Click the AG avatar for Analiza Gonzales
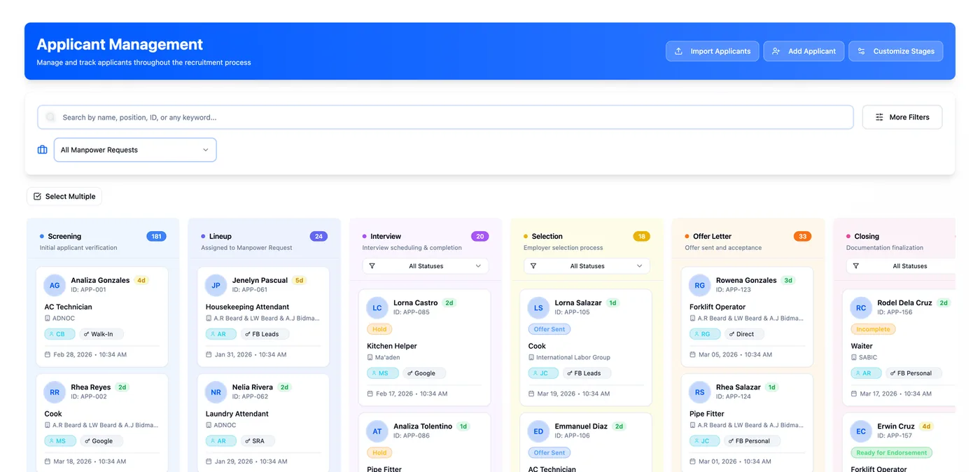 (55, 285)
